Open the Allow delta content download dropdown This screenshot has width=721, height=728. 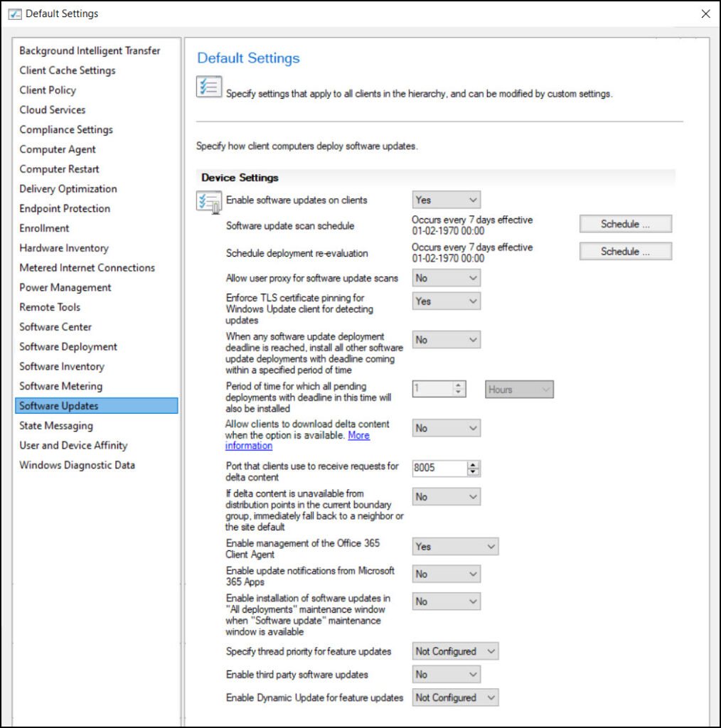446,428
